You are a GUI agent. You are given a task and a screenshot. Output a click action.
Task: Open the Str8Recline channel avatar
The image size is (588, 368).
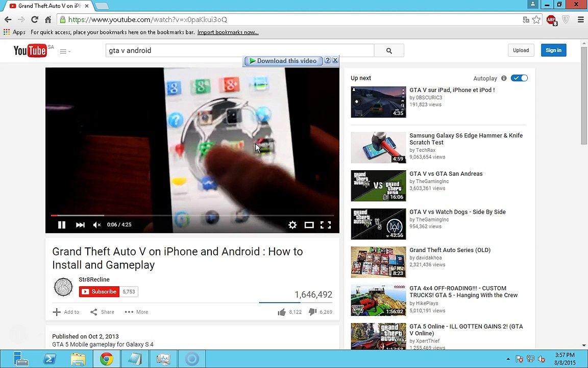pyautogui.click(x=63, y=287)
